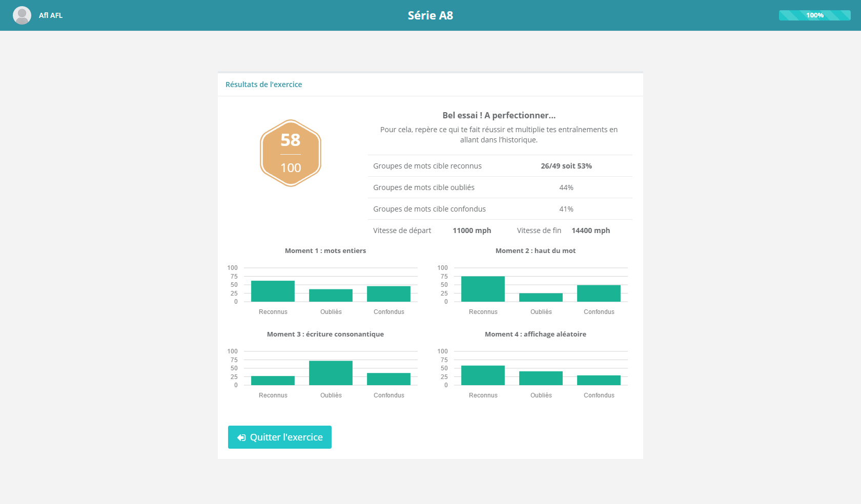Click 'Groupes de mots cible oubliés' label
Screen dimensions: 861x504
424,187
